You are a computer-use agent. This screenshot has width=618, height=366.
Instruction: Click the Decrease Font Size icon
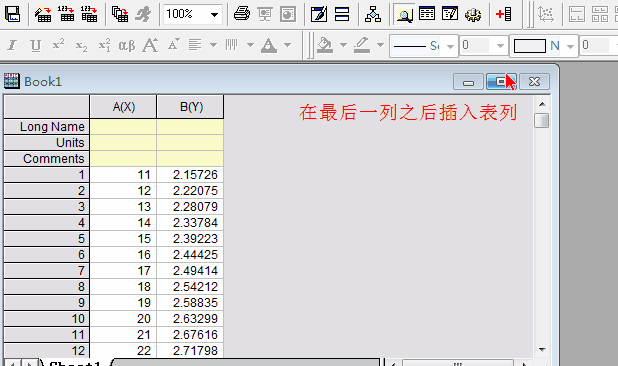(x=173, y=45)
